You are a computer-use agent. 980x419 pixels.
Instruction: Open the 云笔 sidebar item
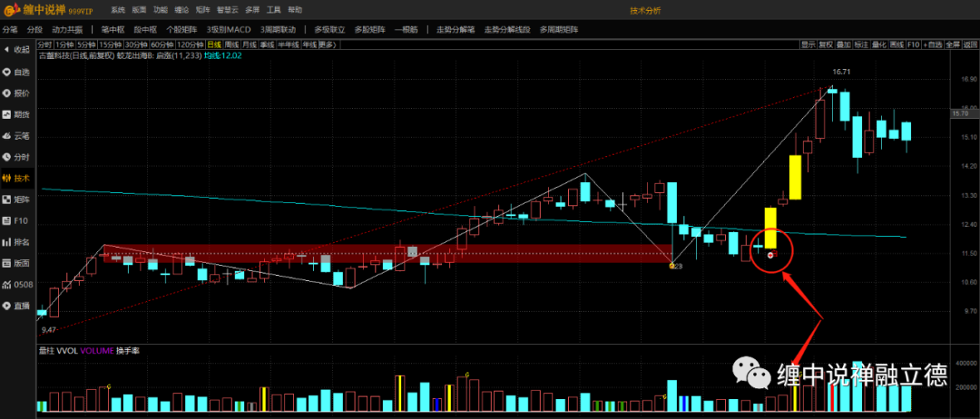click(17, 135)
